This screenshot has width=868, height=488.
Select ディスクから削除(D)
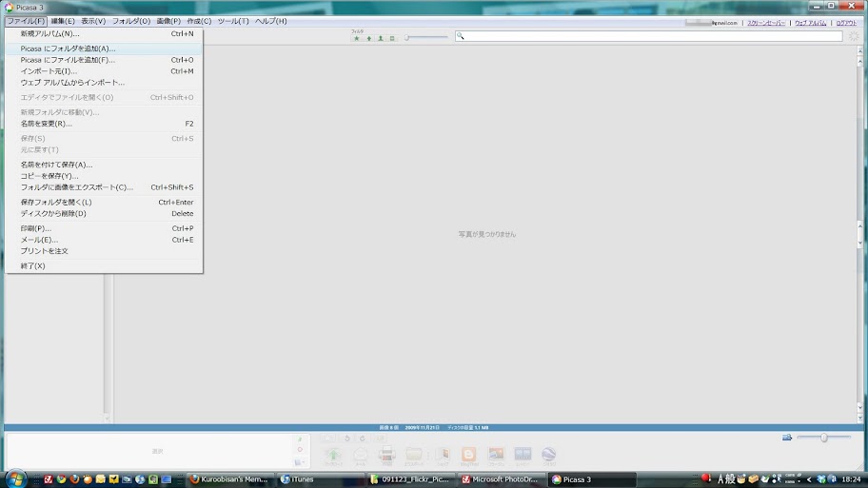[x=104, y=214]
